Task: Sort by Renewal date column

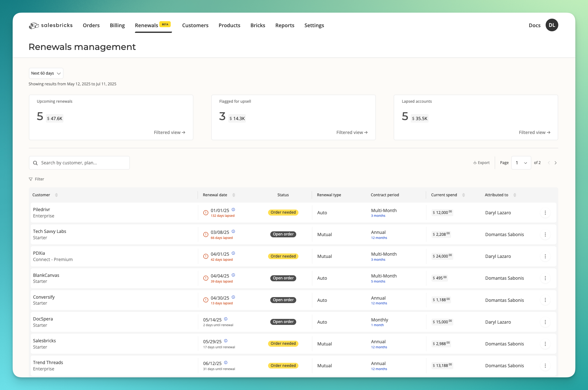Action: coord(234,195)
